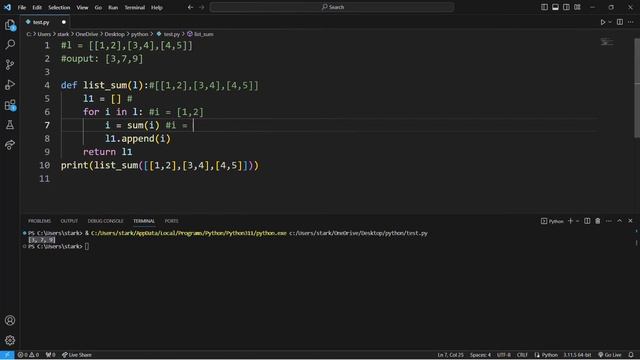640x360 pixels.
Task: Go to line via Ln 7, Col 25
Action: (x=451, y=355)
